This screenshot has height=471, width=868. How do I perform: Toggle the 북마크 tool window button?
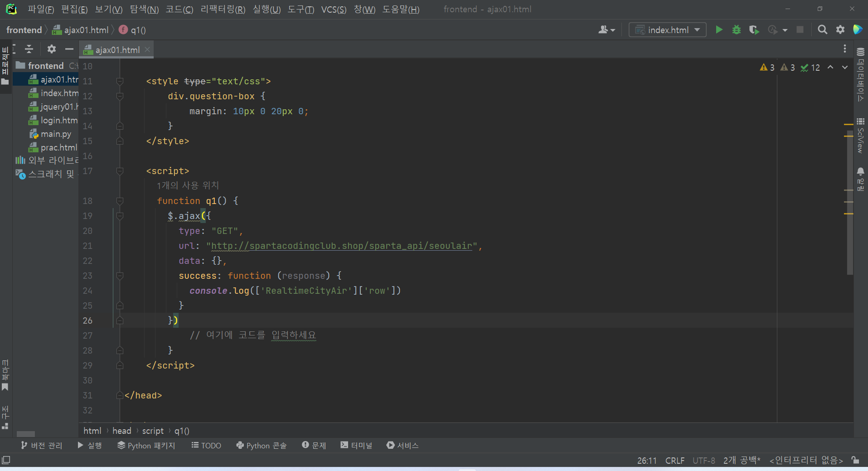5,375
